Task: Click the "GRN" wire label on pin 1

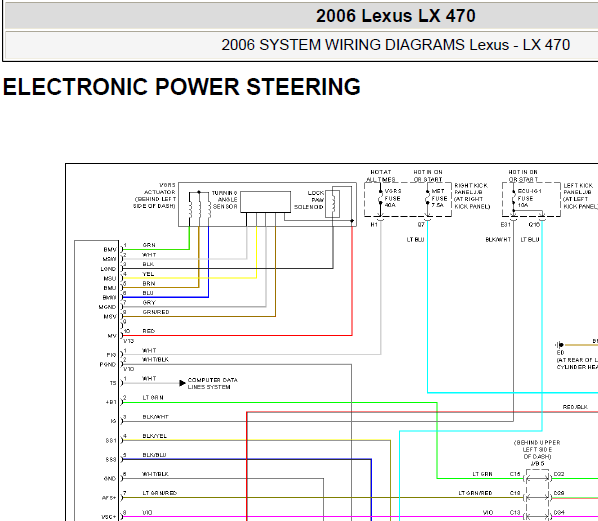Action: 149,245
